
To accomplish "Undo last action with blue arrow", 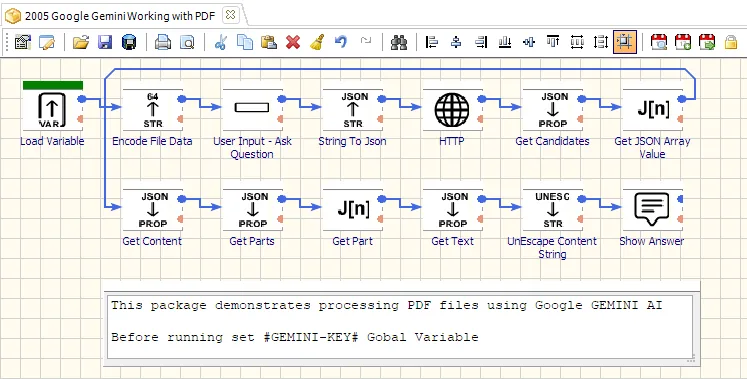I will point(341,42).
